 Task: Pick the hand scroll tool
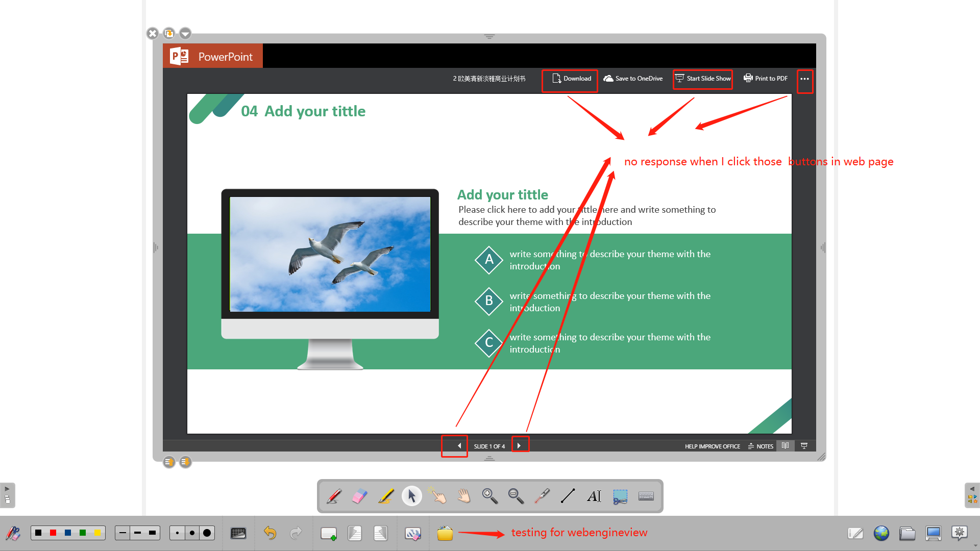coord(463,496)
